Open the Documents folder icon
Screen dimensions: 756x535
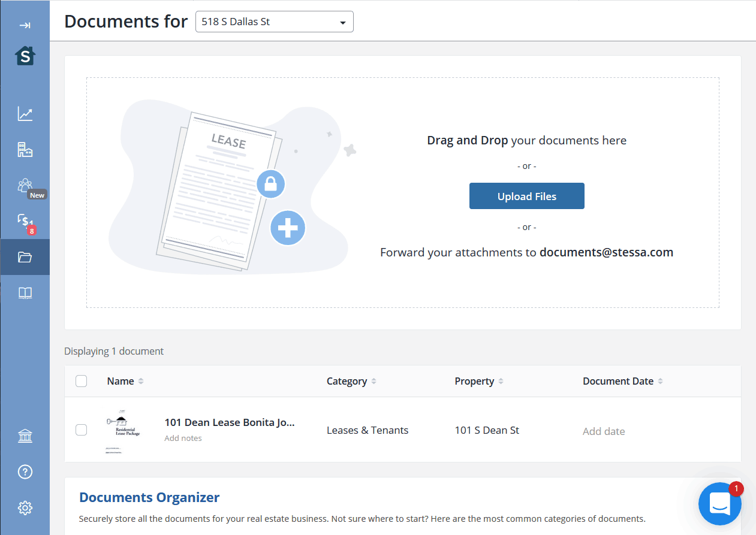[x=25, y=258]
